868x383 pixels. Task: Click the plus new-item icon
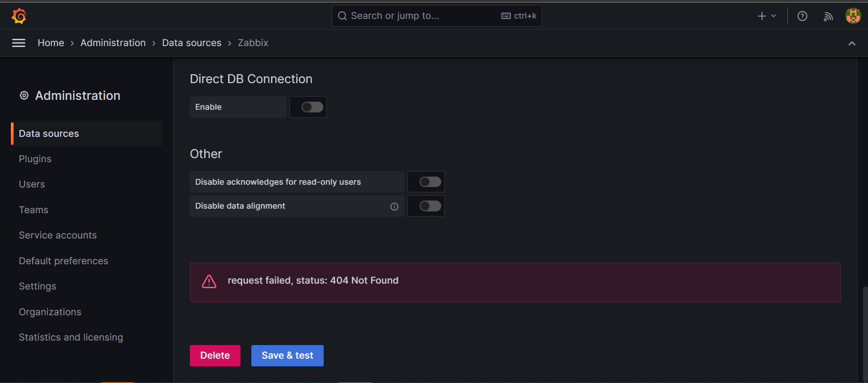[762, 16]
